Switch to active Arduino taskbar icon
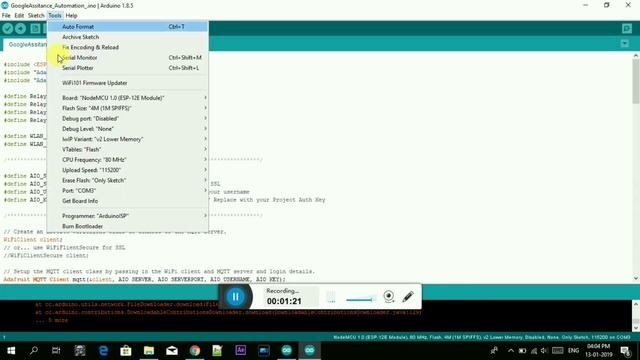640x360 pixels. [310, 350]
